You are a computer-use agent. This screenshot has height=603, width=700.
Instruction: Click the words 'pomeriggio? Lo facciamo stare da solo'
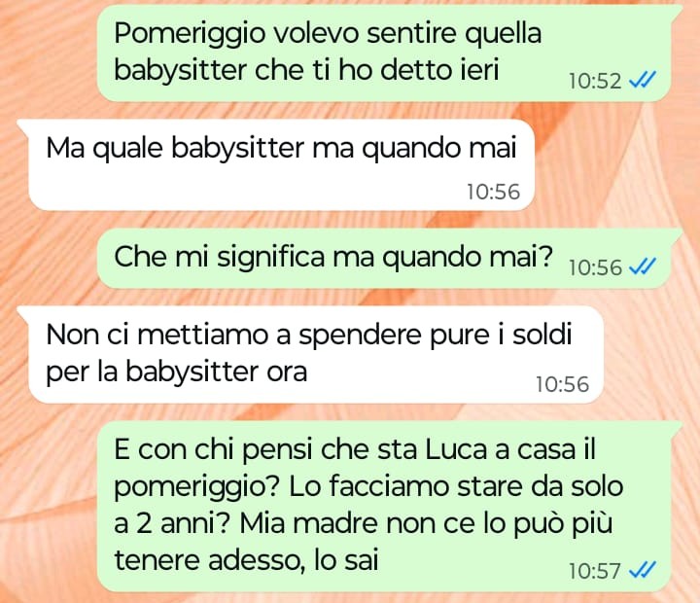[x=368, y=488]
